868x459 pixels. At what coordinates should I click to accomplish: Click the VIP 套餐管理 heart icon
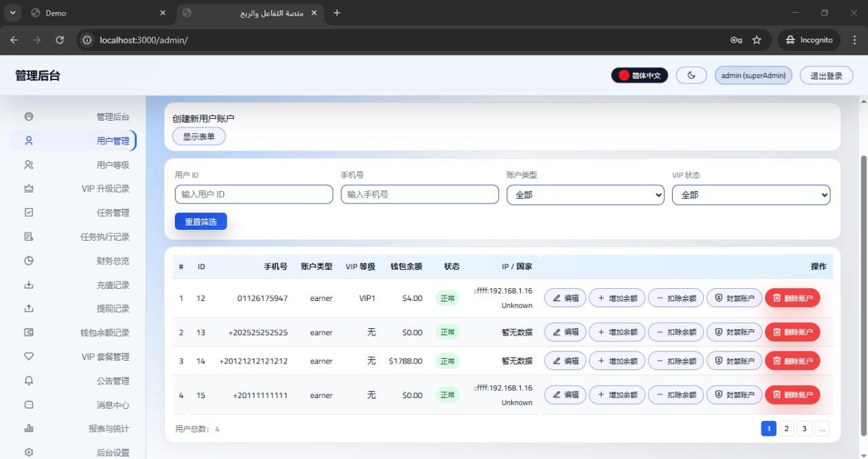point(28,357)
